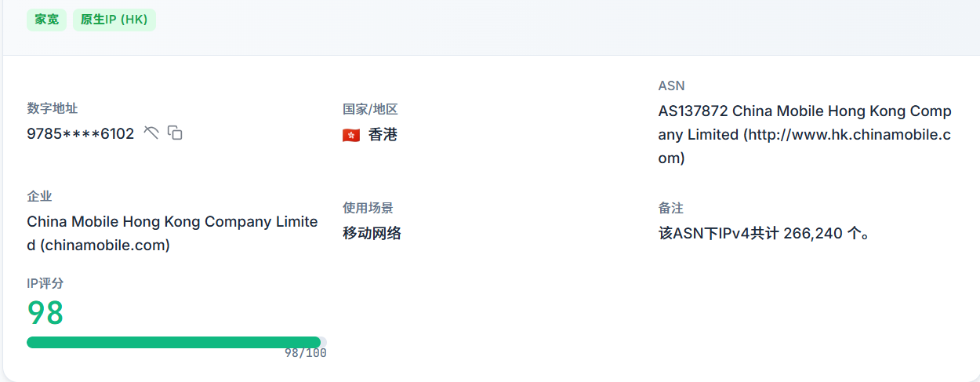Screen dimensions: 980x382
Task: Click the 移动网络 usage scenario value
Action: coord(372,233)
